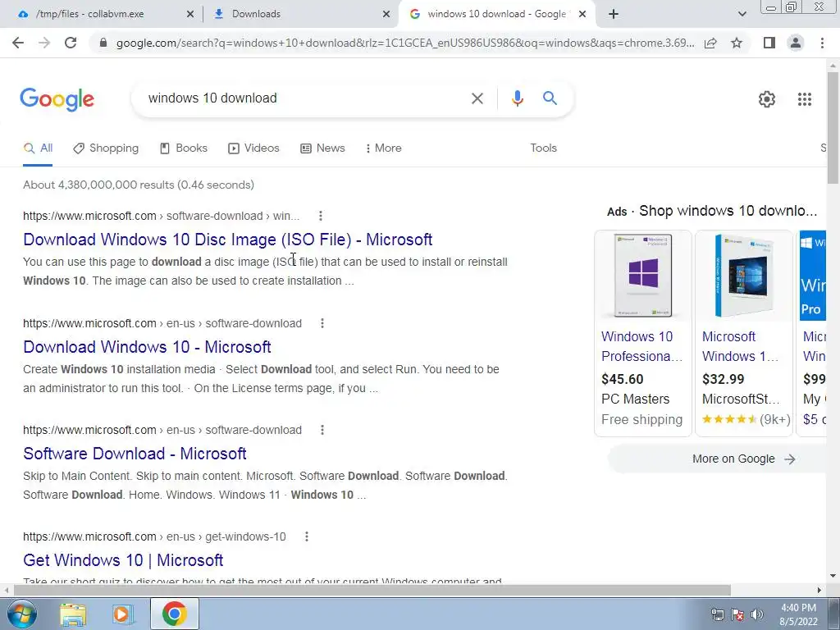The height and width of the screenshot is (630, 840).
Task: Reload the current page
Action: (x=71, y=43)
